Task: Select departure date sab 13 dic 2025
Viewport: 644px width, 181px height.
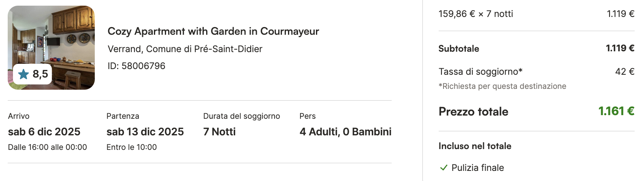Action: 145,132
